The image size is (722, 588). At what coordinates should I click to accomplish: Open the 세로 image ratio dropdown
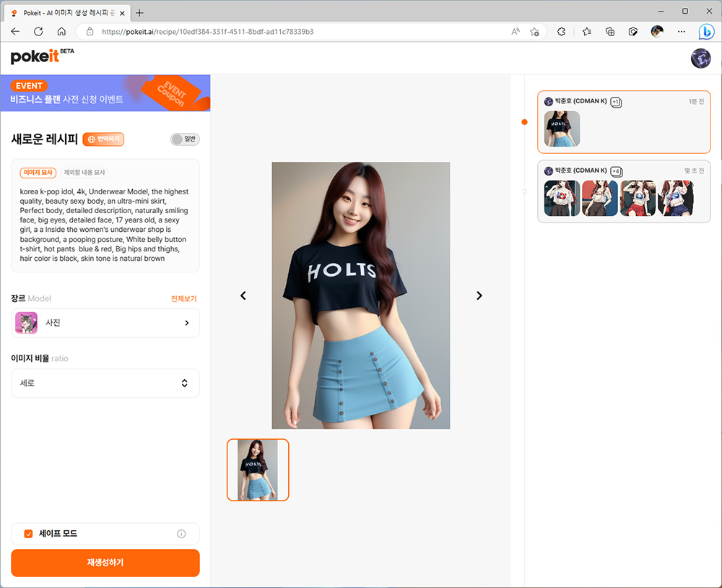click(105, 383)
